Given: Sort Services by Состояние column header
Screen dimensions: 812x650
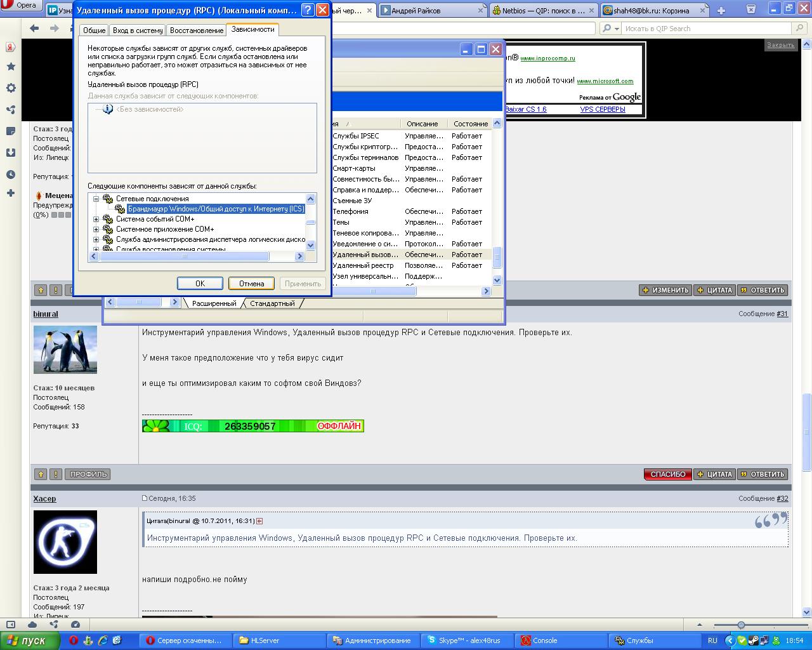Looking at the screenshot, I should pos(470,124).
